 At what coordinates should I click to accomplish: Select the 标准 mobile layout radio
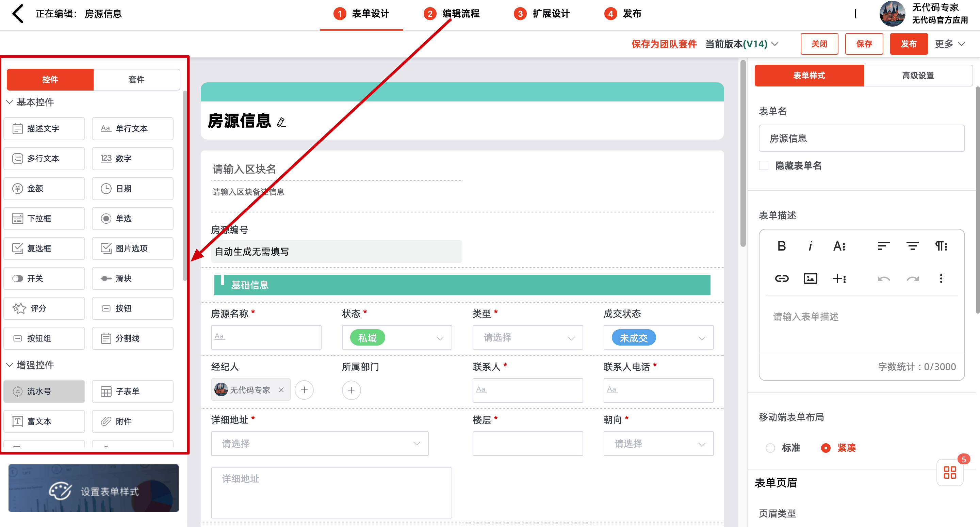click(770, 448)
